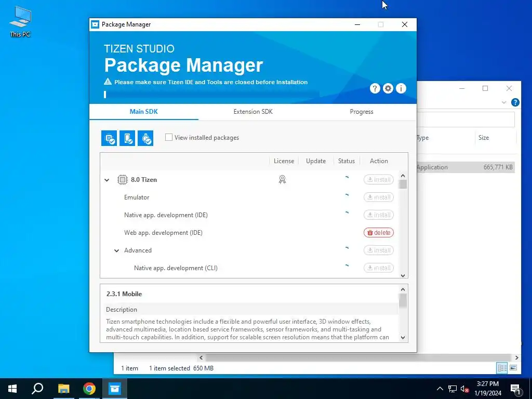Click the license ribbon icon for 8.0 Tizen
The width and height of the screenshot is (532, 399).
tap(282, 179)
